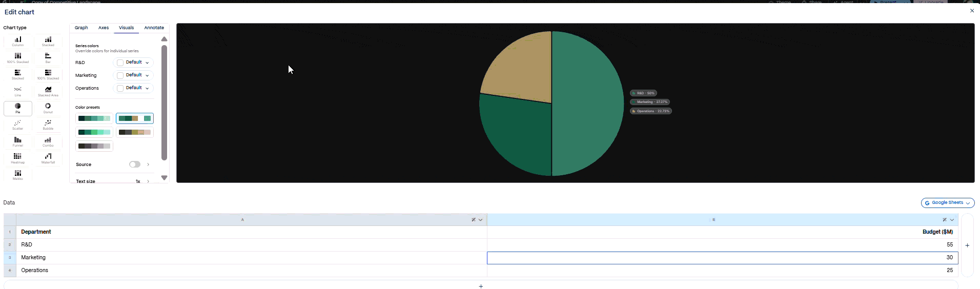Choose the bright green-mint color preset
This screenshot has height=289, width=980.
click(94, 132)
